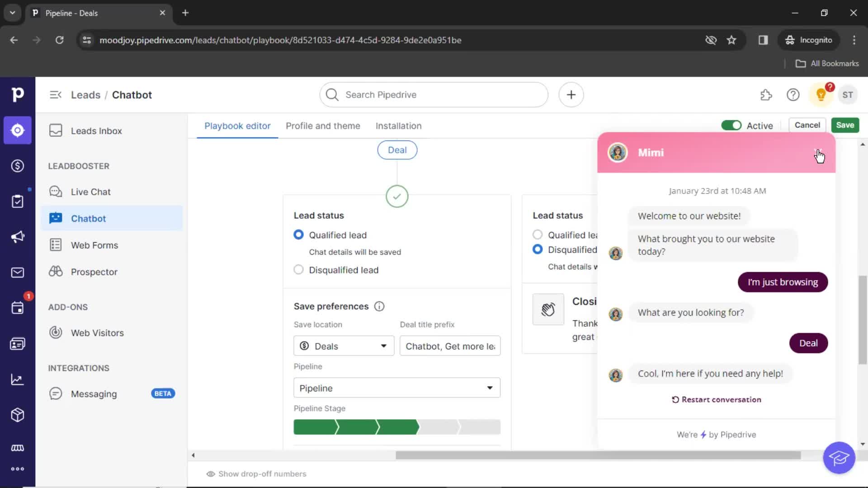Open browser tab search dropdown

(12, 13)
